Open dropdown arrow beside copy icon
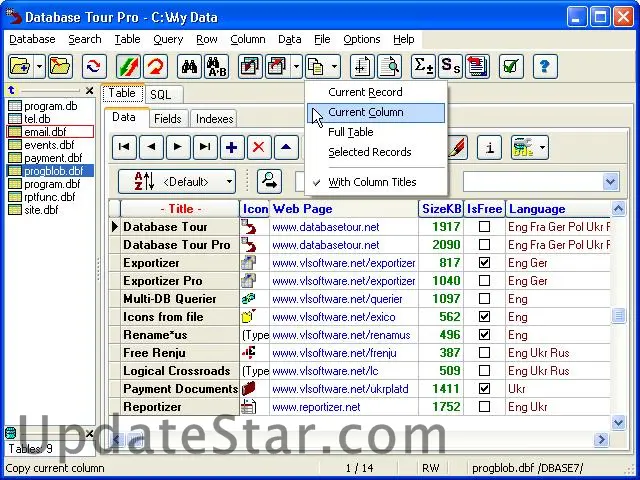640x480 pixels. pos(334,66)
